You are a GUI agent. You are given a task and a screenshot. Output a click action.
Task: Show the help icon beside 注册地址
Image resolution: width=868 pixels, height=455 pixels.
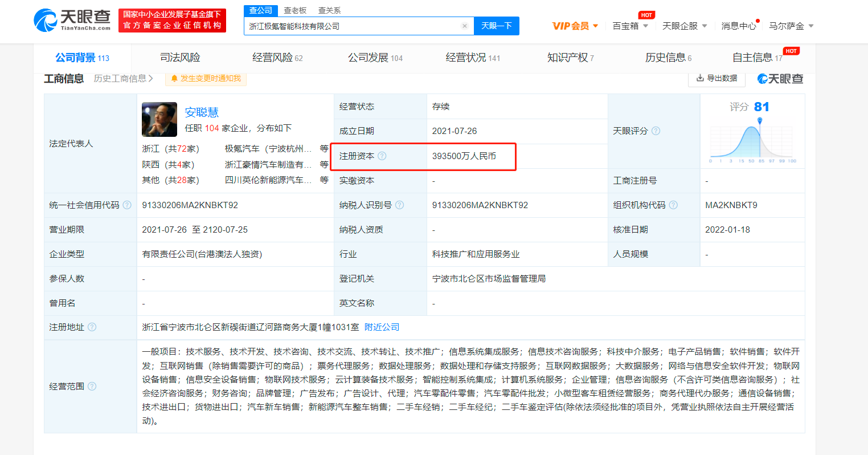(92, 327)
